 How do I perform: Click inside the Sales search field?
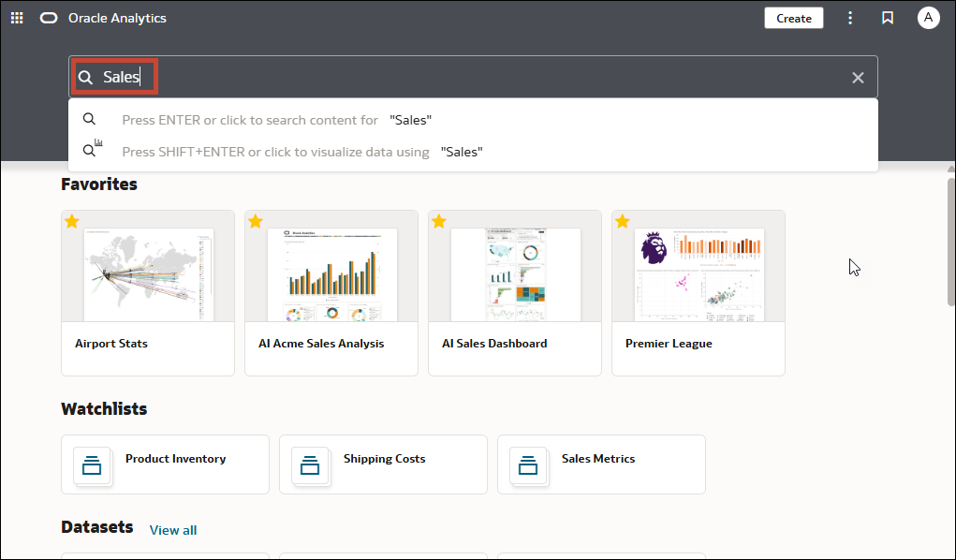pyautogui.click(x=473, y=77)
